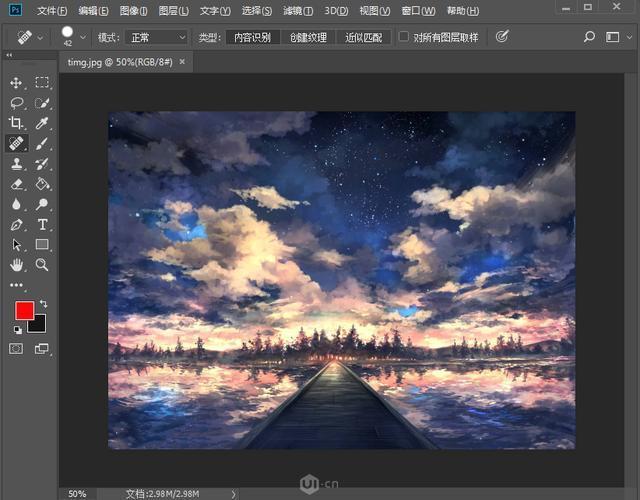Open the 视图(V) menu
This screenshot has height=500, width=640.
click(375, 11)
